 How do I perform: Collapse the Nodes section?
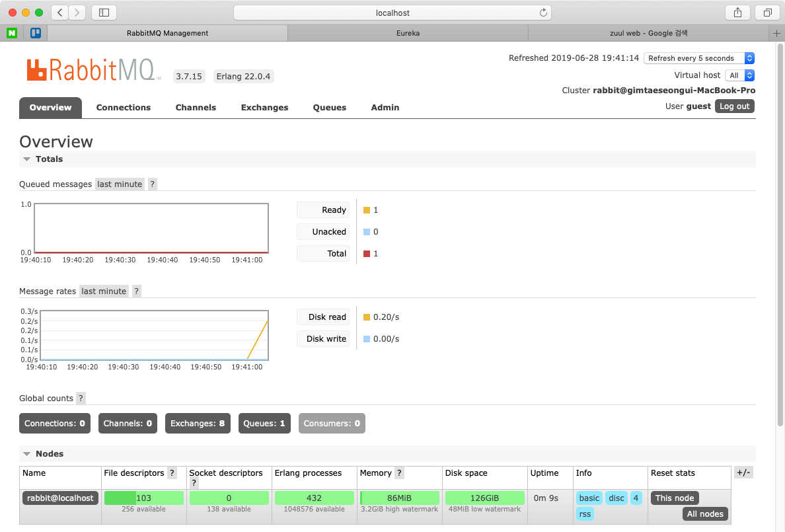tap(27, 454)
